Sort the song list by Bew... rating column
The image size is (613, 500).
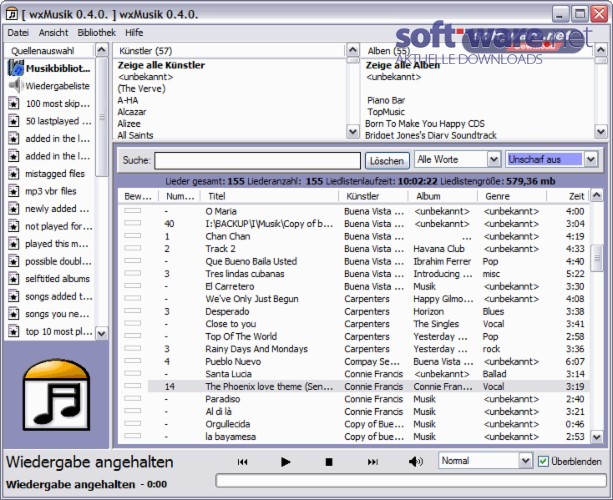point(138,196)
